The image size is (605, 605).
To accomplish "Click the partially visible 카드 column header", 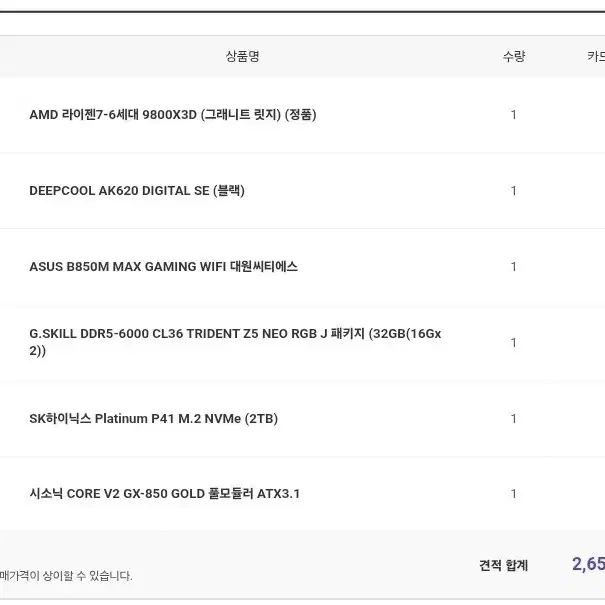I will [595, 57].
